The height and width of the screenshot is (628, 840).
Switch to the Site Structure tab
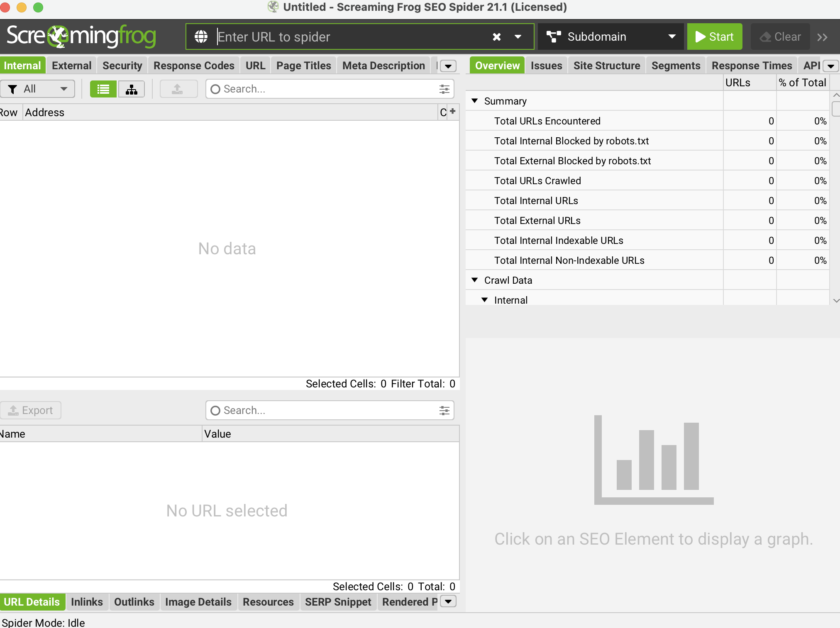[606, 66]
